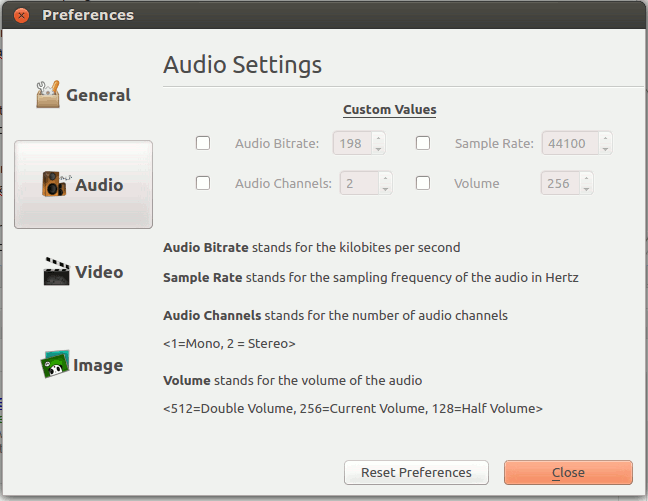Click the Audio Settings title

pyautogui.click(x=243, y=65)
